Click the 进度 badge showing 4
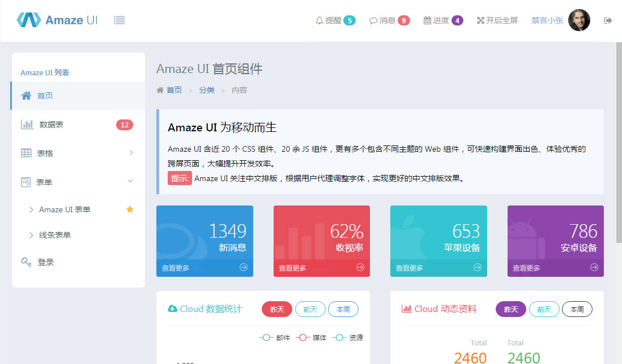The width and height of the screenshot is (622, 364). coord(457,20)
